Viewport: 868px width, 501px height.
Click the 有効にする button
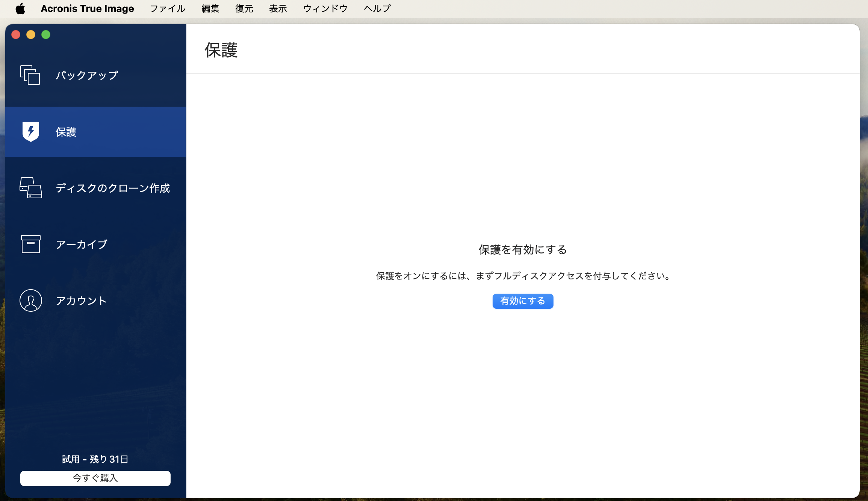[523, 301]
